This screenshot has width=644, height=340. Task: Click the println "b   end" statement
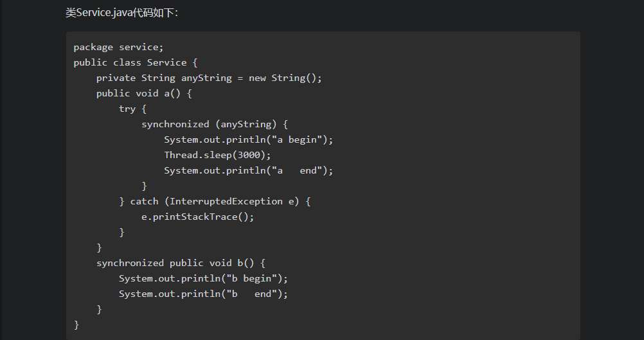(203, 294)
